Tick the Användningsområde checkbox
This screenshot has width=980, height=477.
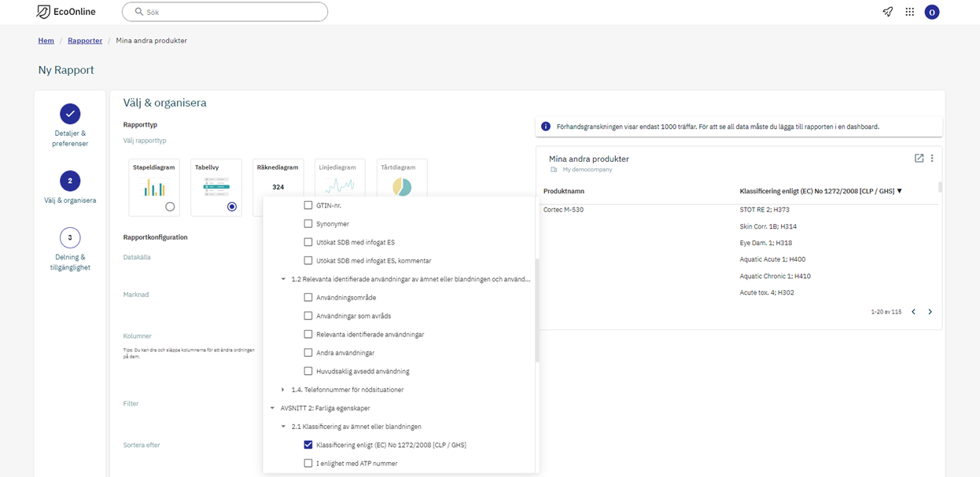pyautogui.click(x=308, y=298)
